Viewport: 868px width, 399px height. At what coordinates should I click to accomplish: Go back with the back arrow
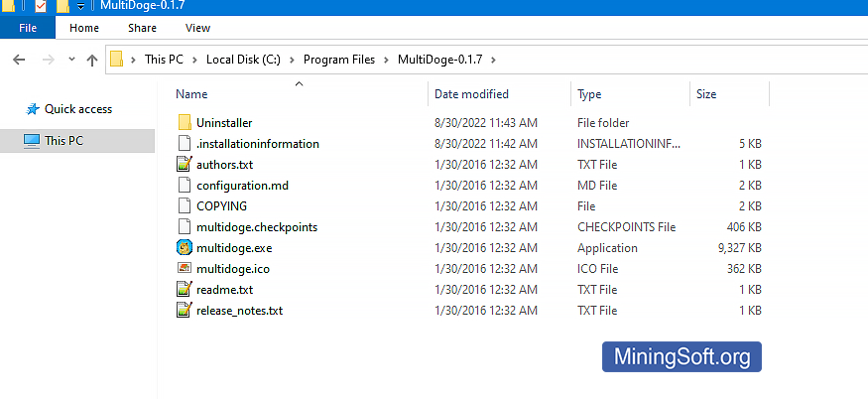click(x=19, y=60)
